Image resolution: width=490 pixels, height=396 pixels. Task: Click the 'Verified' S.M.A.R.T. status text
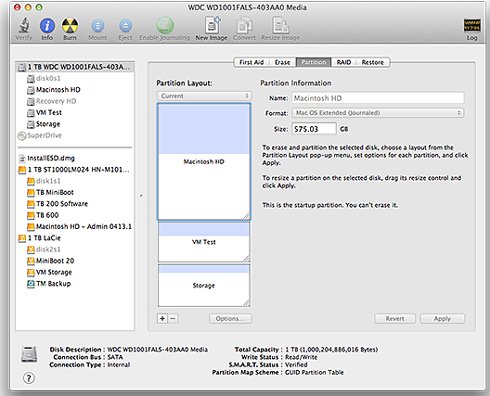(x=296, y=365)
